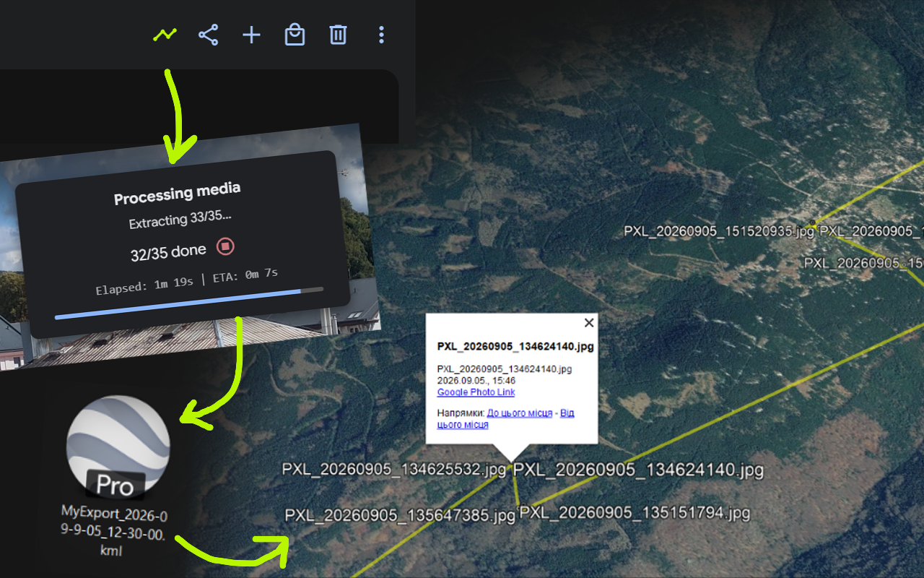The width and height of the screenshot is (924, 578).
Task: Select map label PXL_20260905_134624140.jpg below the balloon
Action: click(x=638, y=470)
